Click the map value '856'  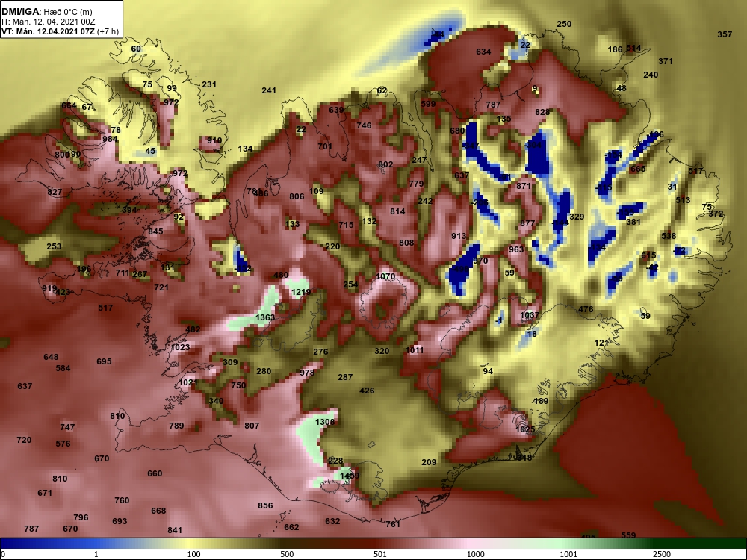click(265, 505)
